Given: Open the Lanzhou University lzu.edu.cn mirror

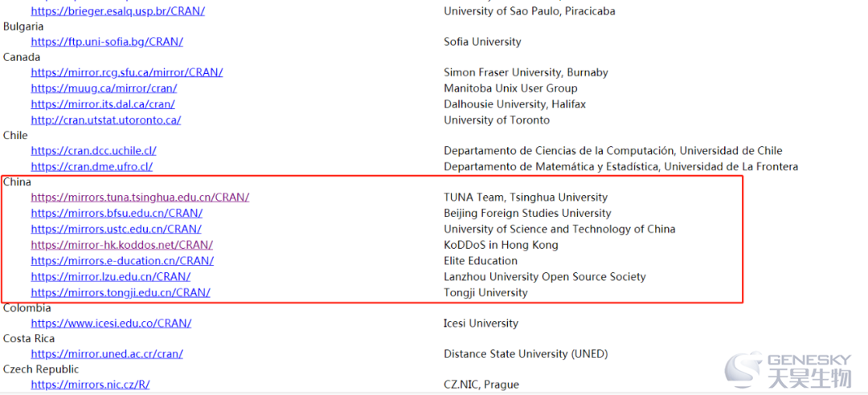Looking at the screenshot, I should [x=111, y=277].
